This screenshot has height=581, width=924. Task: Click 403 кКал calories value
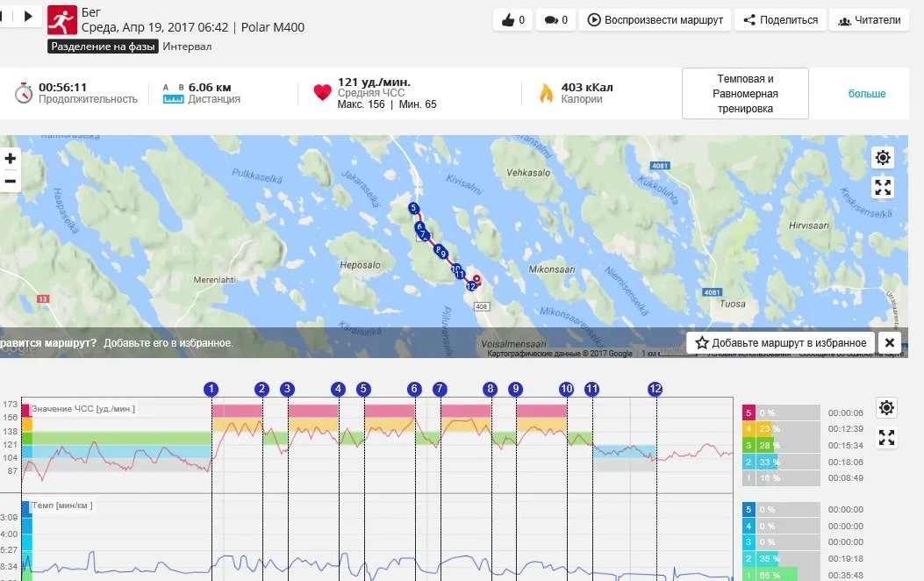[x=587, y=87]
